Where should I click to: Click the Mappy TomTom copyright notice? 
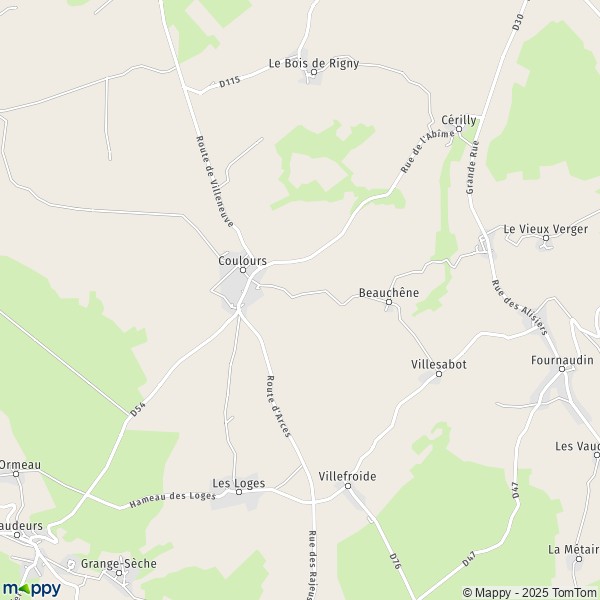point(531,593)
